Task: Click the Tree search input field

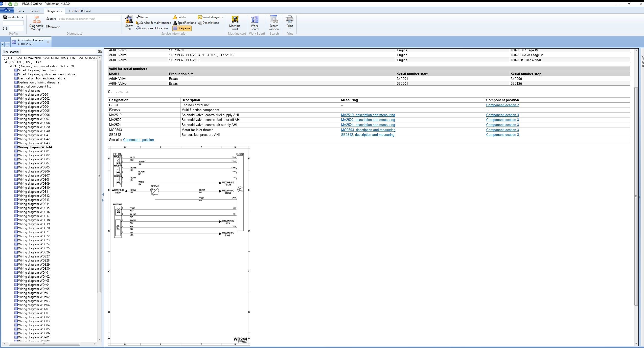Action: [x=58, y=52]
